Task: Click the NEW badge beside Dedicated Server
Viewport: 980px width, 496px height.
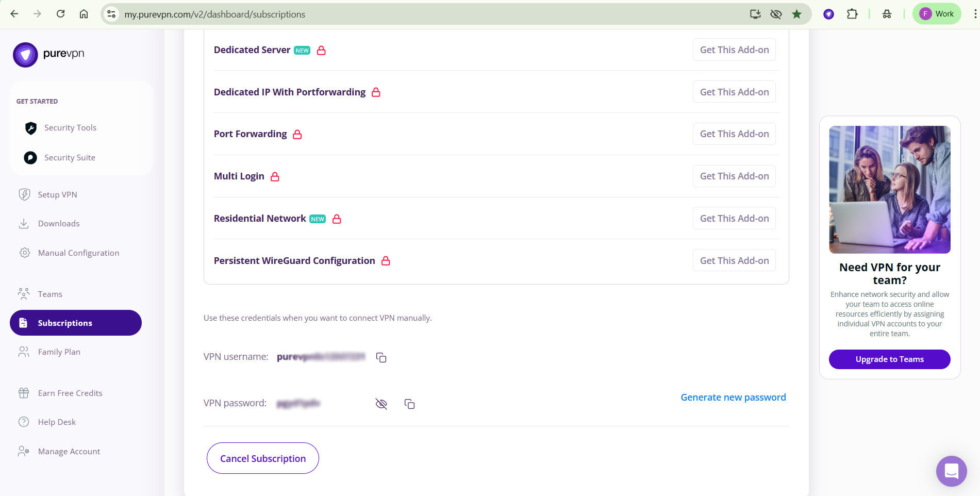Action: coord(302,51)
